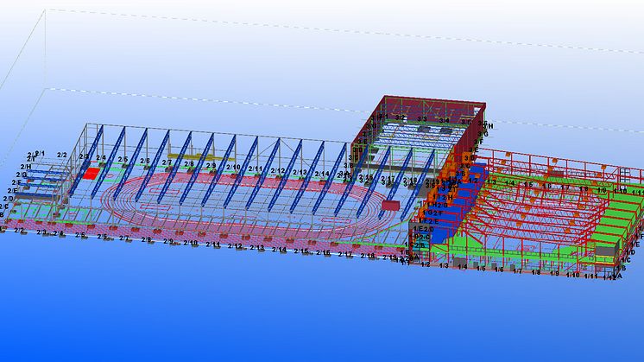Screen dimensions: 644x362
Task: Click grid label 1/D at the right edge
Action: 630,252
